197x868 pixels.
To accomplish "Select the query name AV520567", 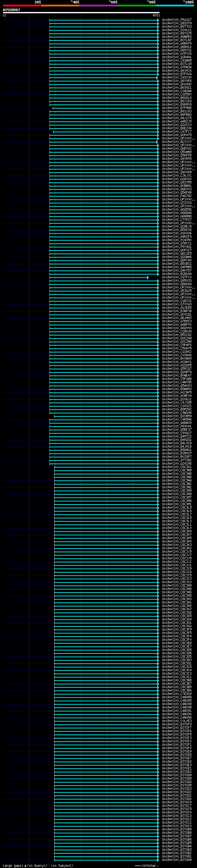I will pyautogui.click(x=11, y=10).
